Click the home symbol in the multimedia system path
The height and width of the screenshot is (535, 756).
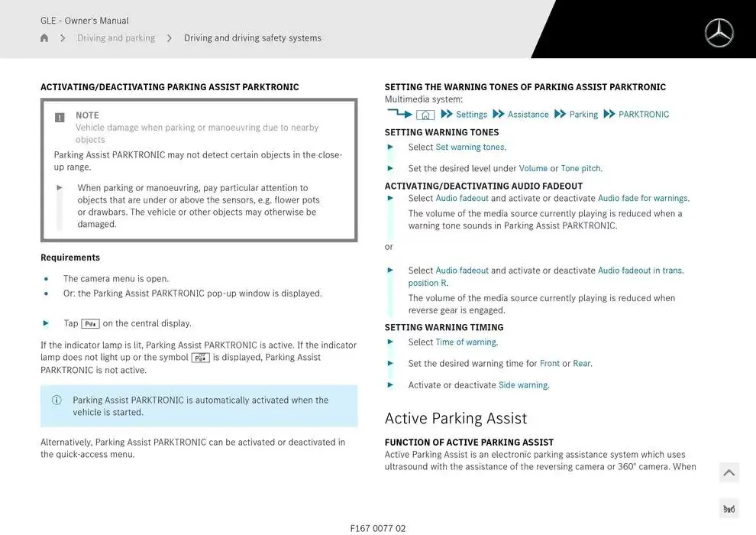[427, 114]
